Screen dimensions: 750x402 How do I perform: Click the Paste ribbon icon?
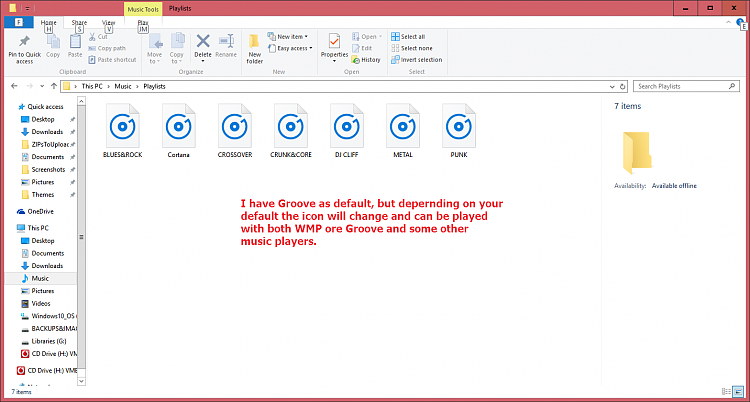point(75,42)
